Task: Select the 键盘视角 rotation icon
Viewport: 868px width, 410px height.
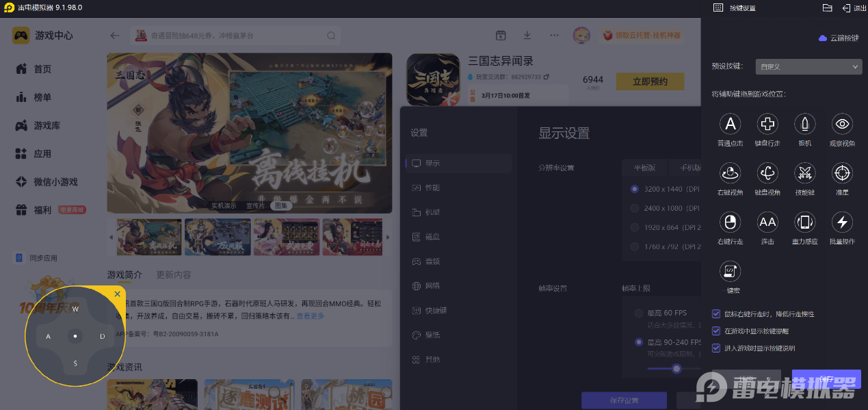Action: (767, 173)
